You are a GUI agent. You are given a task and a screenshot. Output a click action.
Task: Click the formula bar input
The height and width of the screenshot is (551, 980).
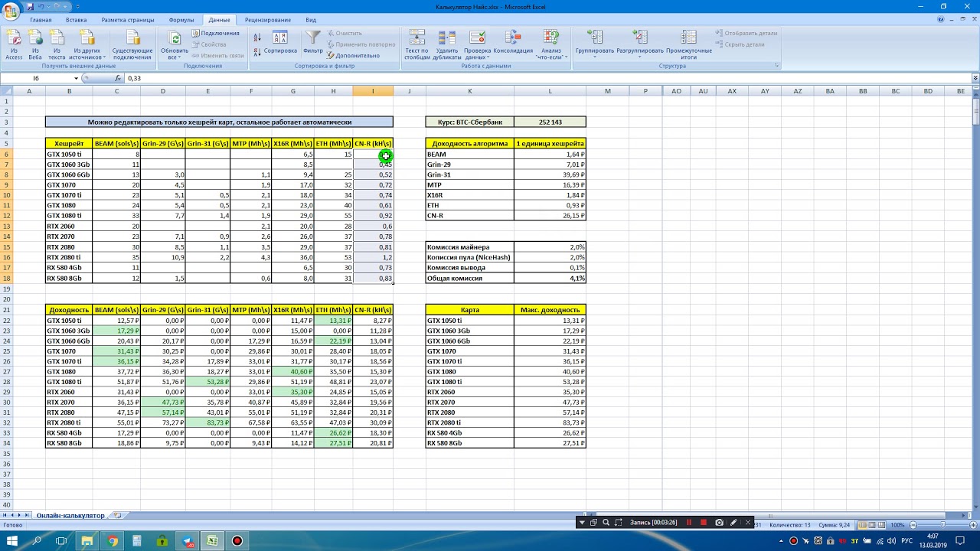[x=547, y=79]
